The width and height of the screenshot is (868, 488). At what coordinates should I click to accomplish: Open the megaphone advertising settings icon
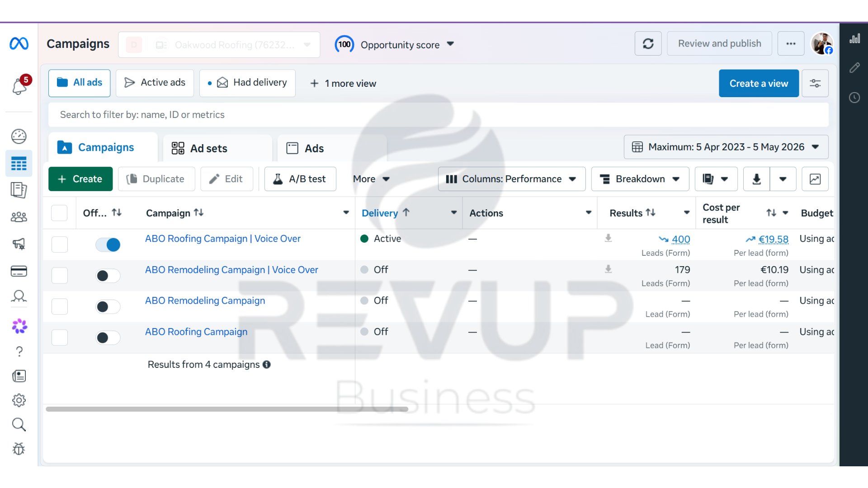[x=19, y=244]
